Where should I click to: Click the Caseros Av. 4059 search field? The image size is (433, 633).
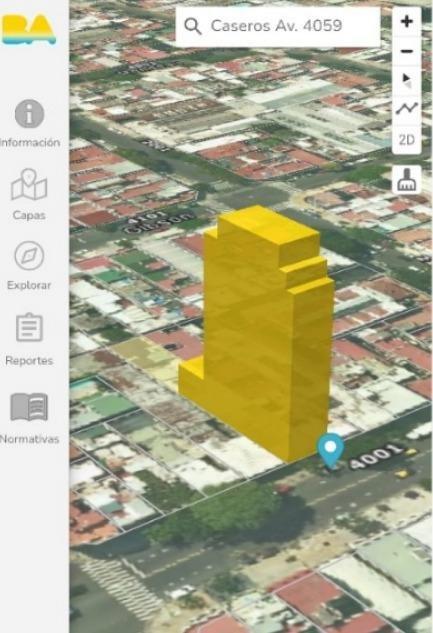(278, 26)
